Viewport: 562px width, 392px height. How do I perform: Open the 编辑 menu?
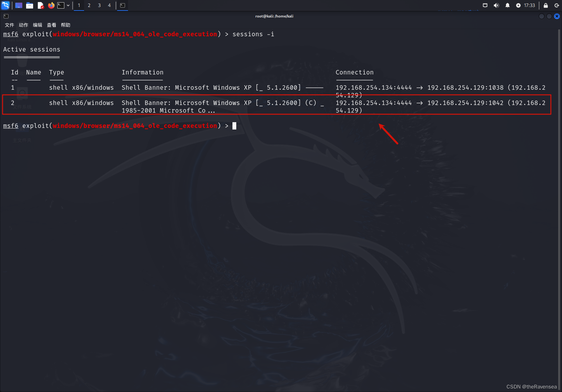coord(38,25)
